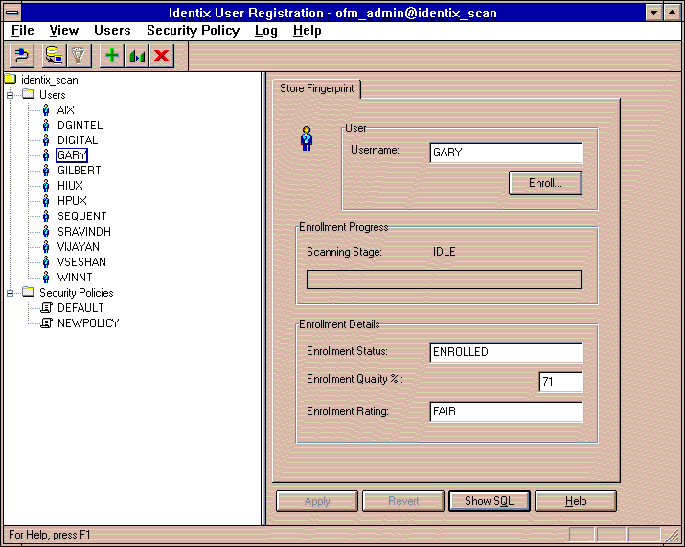Click the plug connect toolbar icon
Image resolution: width=685 pixels, height=547 pixels.
21,56
